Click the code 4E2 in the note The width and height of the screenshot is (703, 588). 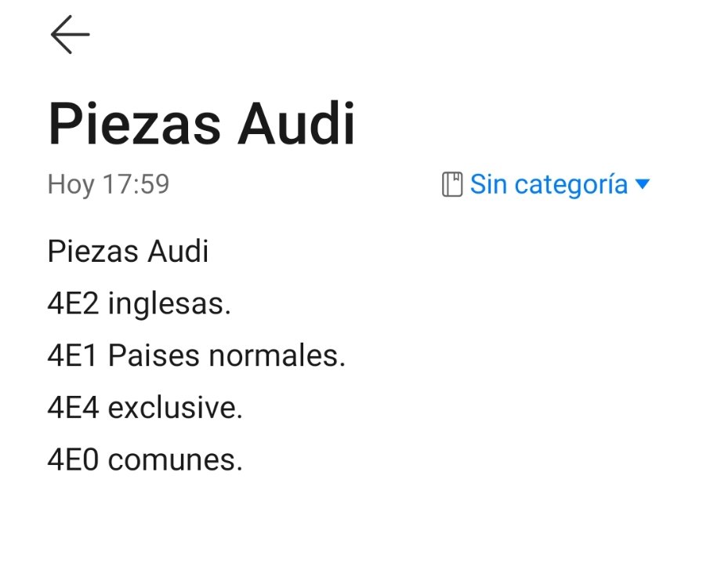pos(73,303)
